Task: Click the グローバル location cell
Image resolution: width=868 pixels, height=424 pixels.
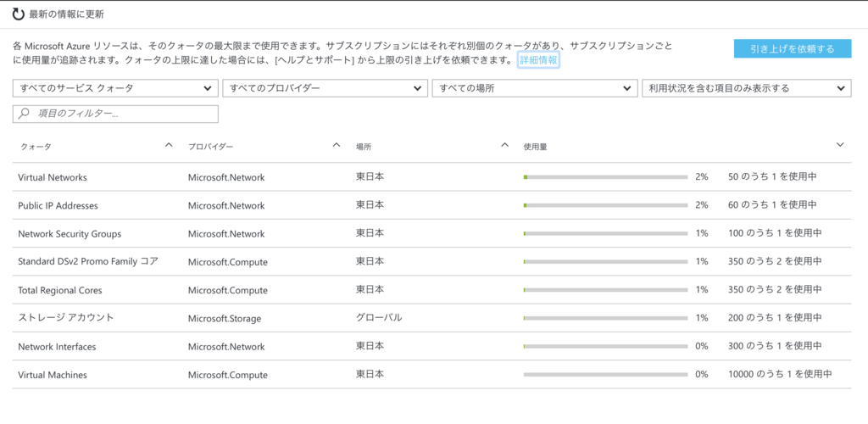Action: click(379, 318)
